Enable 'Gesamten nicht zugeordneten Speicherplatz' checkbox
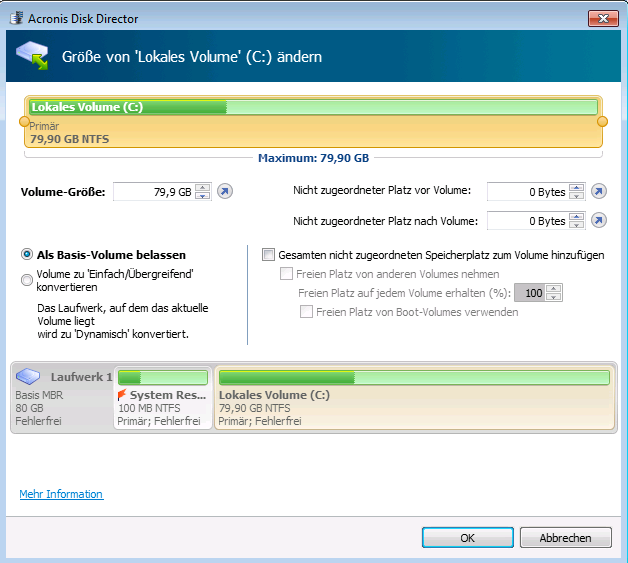628x563 pixels. point(268,255)
